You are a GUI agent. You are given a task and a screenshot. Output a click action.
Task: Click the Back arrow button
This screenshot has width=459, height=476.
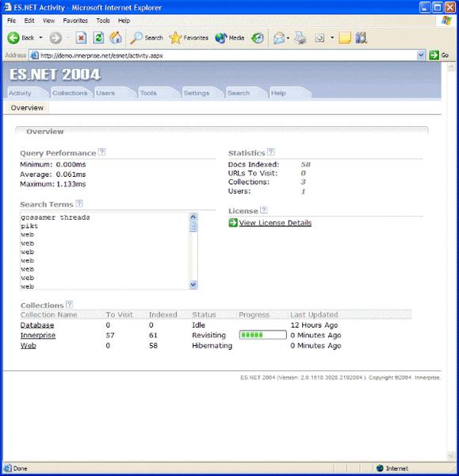pyautogui.click(x=13, y=38)
